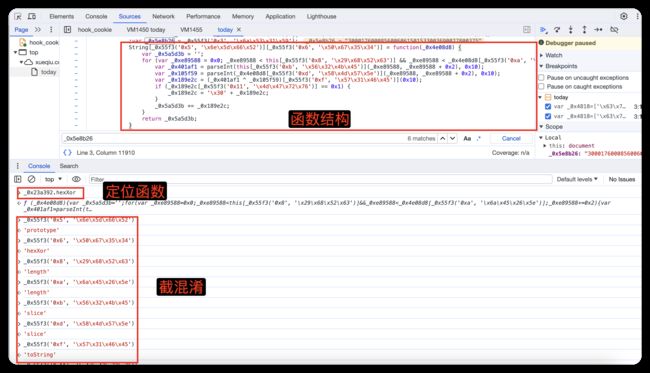
Task: Open the DevTools three-dot customize menu
Action: [x=637, y=16]
